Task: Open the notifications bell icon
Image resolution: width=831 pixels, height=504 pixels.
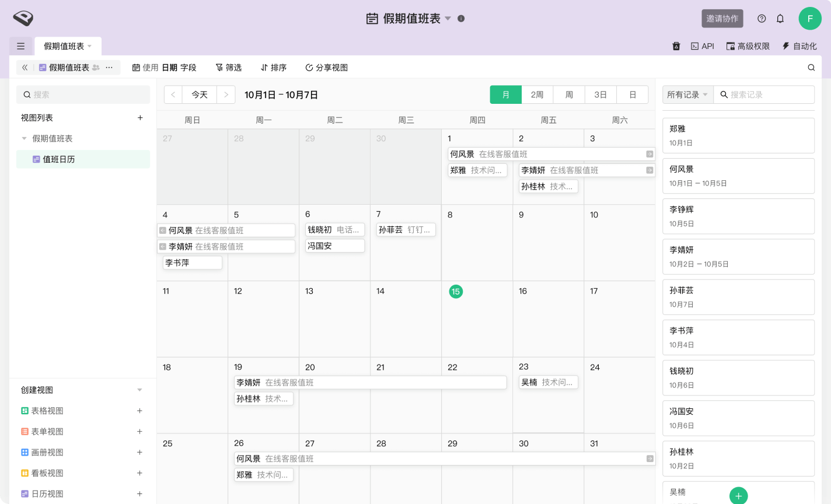Action: coord(780,19)
